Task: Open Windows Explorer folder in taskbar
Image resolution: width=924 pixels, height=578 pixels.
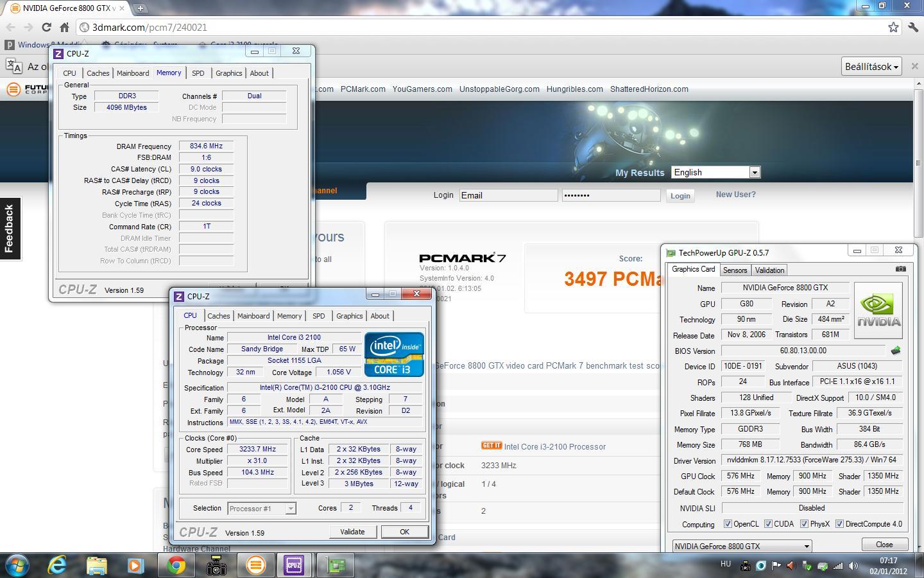Action: tap(96, 565)
